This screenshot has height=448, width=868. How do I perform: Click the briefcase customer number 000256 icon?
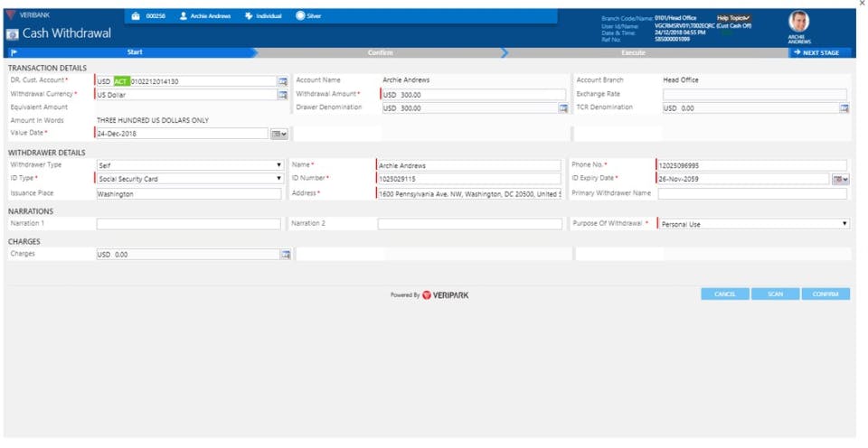click(x=136, y=16)
